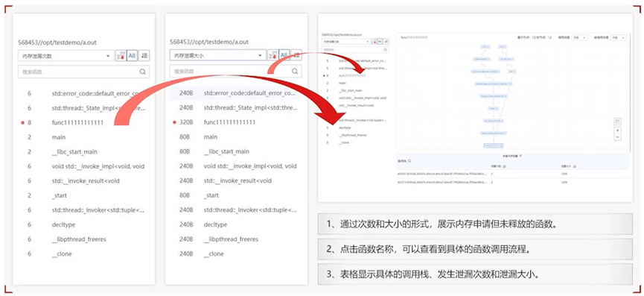
Task: Click the magnifier icon in call-graph window search
Action: click(x=385, y=49)
